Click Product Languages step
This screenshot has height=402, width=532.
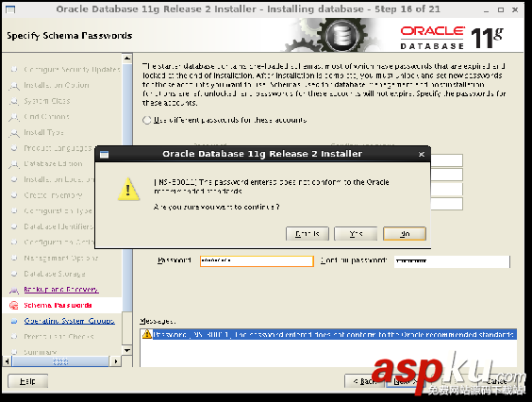pyautogui.click(x=58, y=148)
